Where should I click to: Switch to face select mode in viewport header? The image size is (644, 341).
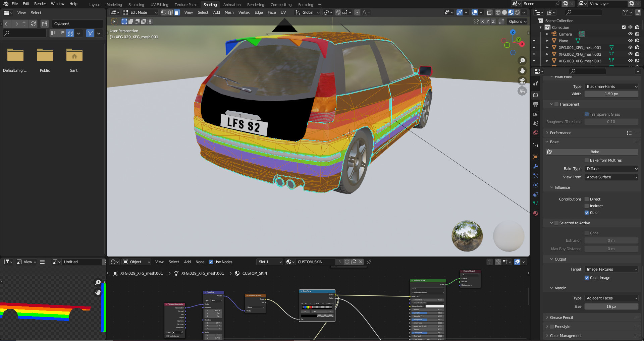pos(177,12)
